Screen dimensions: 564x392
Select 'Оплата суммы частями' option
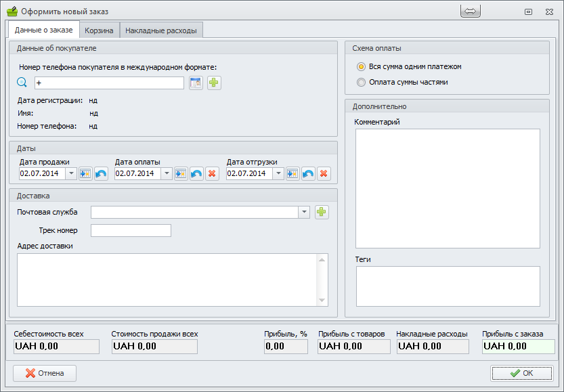coord(361,83)
